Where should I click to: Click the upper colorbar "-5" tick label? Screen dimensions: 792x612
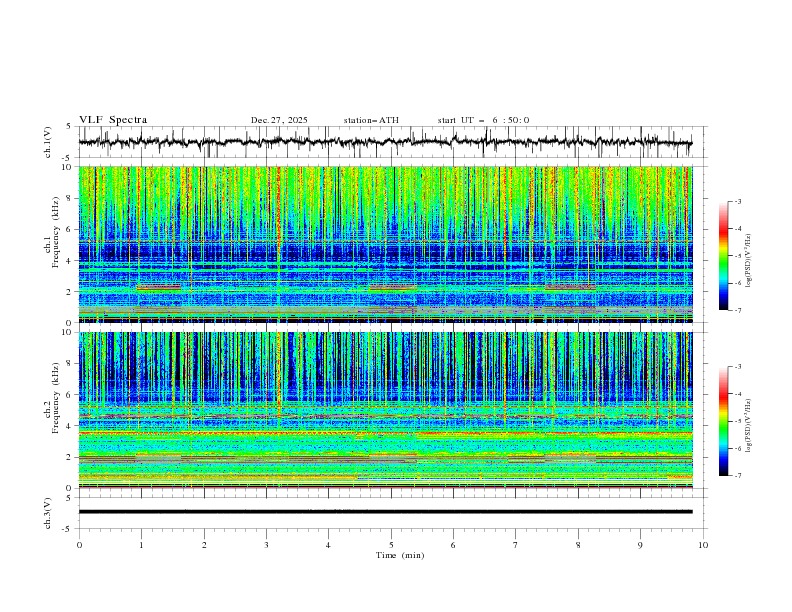pos(737,256)
